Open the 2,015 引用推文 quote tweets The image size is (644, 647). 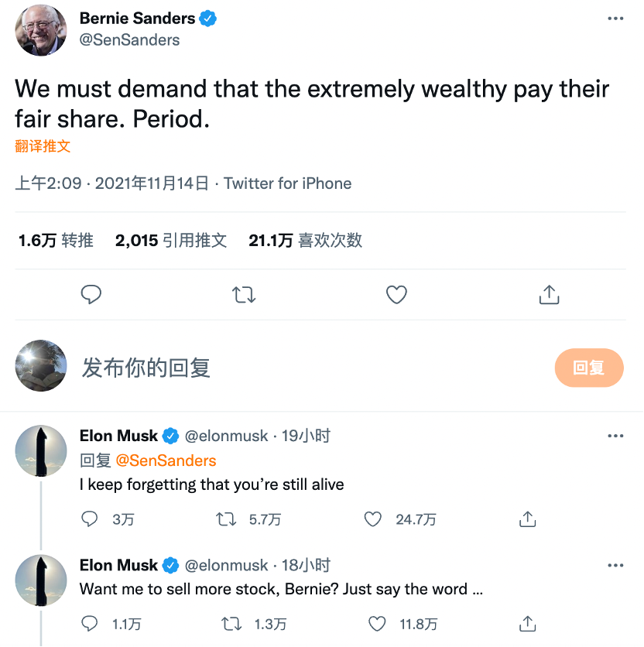click(x=171, y=241)
